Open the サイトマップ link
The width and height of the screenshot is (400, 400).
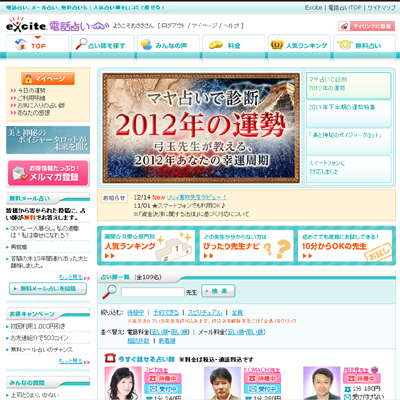click(381, 7)
